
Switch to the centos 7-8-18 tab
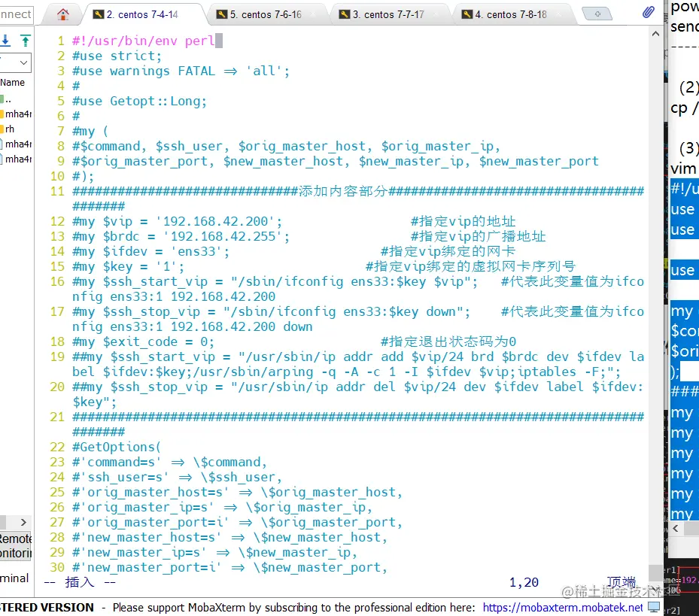510,15
